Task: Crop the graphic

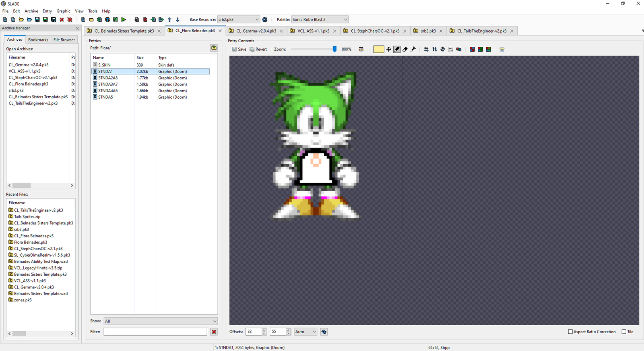Action: pyautogui.click(x=451, y=49)
